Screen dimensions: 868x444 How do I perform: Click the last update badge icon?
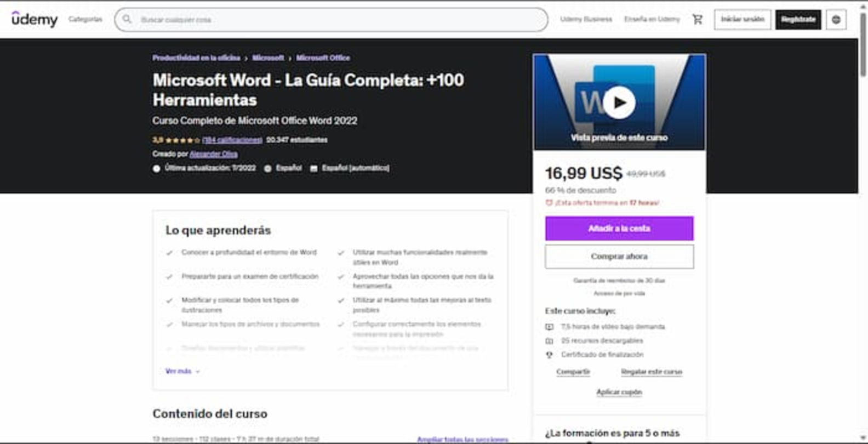[157, 168]
